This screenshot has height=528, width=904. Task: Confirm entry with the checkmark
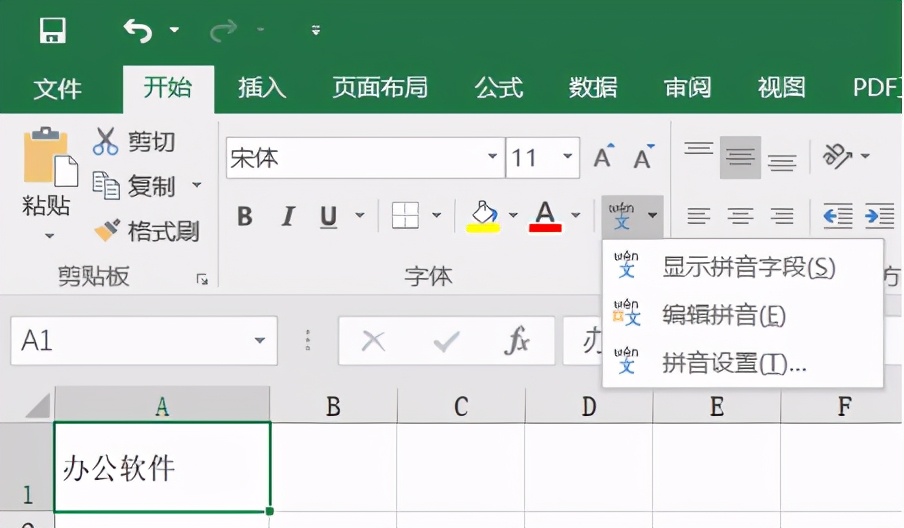pos(447,341)
